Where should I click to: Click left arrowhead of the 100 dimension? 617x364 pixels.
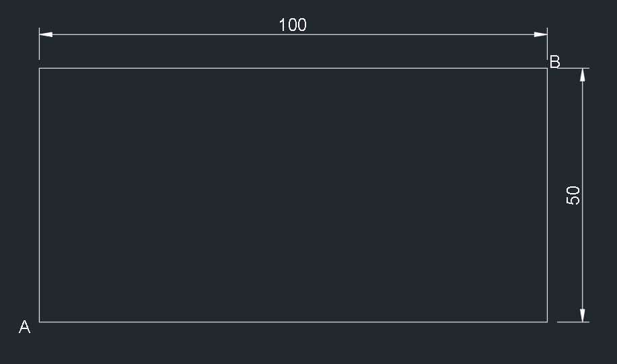[x=46, y=34]
